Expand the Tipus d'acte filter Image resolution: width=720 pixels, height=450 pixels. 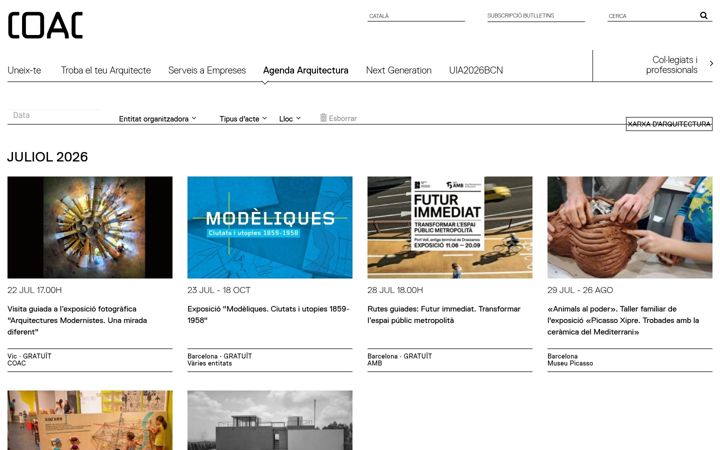tap(243, 119)
